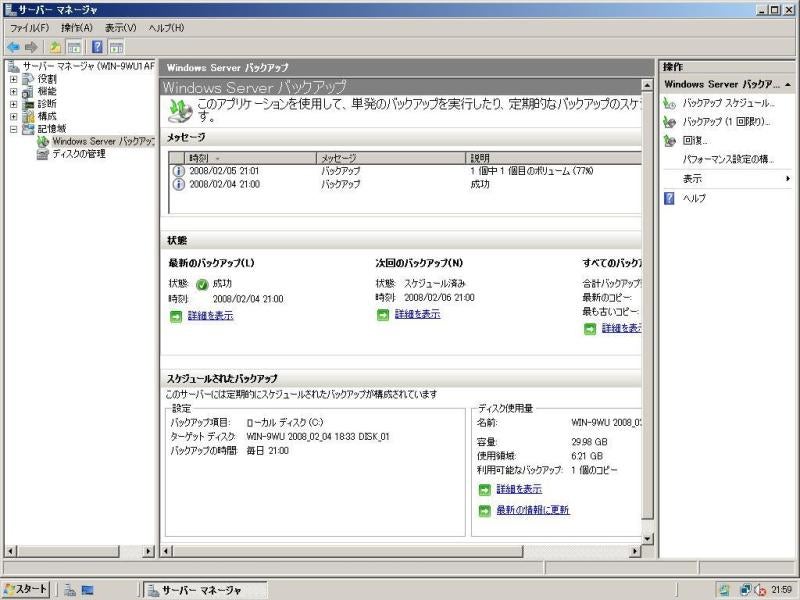Select the 2008/02/05 21:01 backup message row
800x600 pixels.
pyautogui.click(x=405, y=171)
